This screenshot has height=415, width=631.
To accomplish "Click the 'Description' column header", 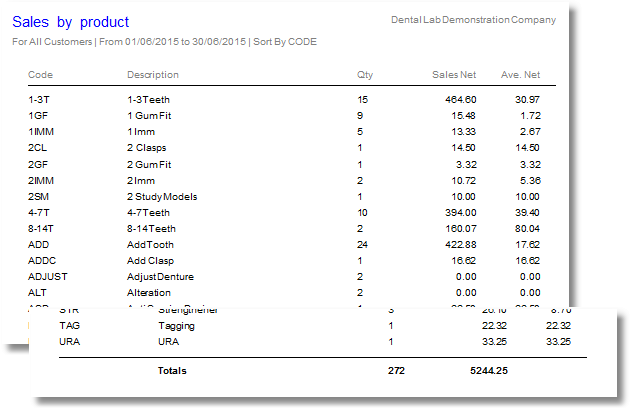I will pyautogui.click(x=153, y=74).
